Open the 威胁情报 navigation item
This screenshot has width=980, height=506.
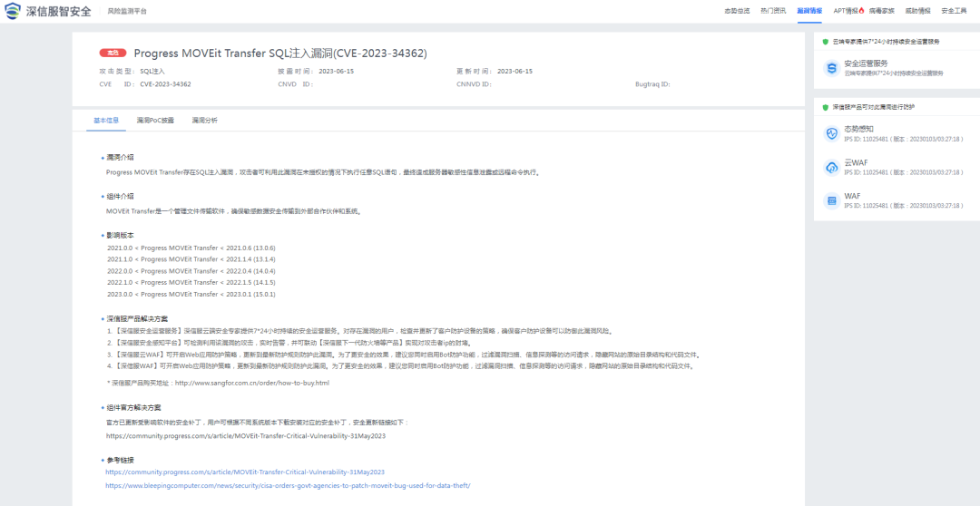(917, 11)
